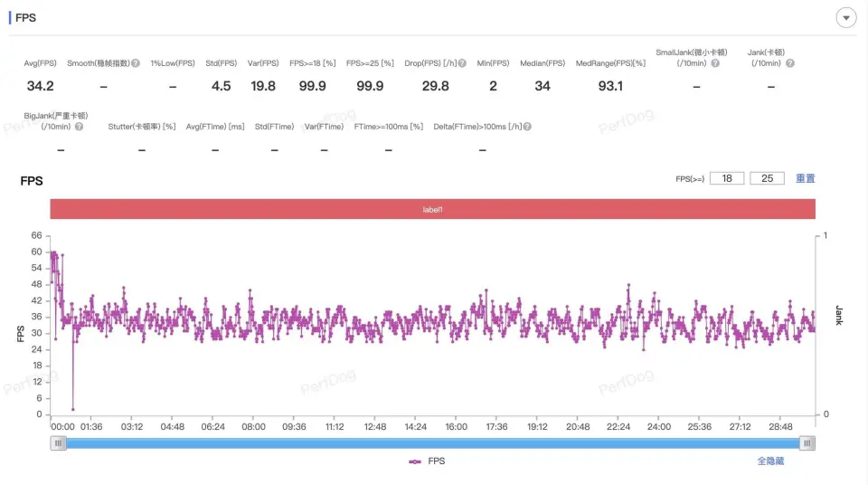
Task: Click the FPS threshold field showing 25
Action: pos(767,178)
